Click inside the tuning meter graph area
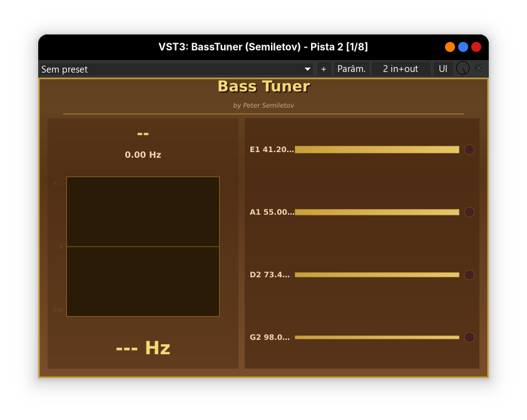 pyautogui.click(x=143, y=245)
